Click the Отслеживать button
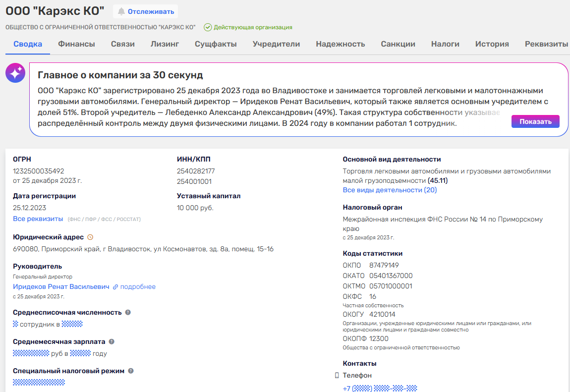 [145, 11]
